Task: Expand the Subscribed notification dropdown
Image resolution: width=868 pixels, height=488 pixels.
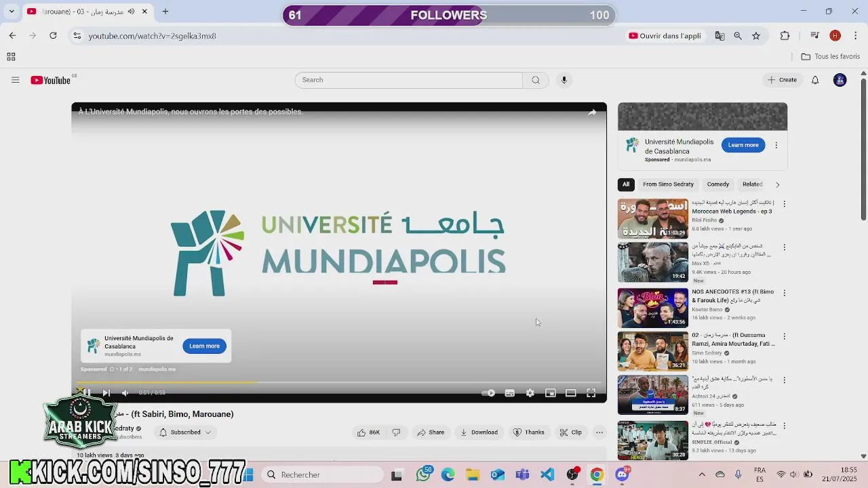Action: point(208,432)
